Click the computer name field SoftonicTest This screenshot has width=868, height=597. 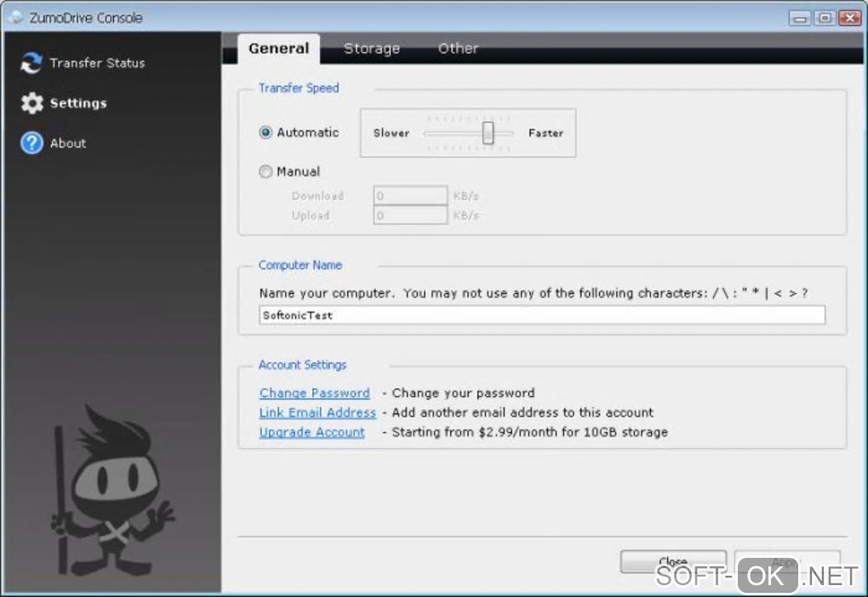542,315
